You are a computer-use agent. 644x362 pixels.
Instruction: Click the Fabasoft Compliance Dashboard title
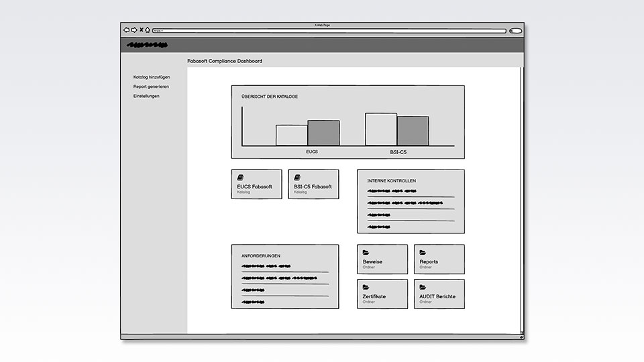(225, 61)
